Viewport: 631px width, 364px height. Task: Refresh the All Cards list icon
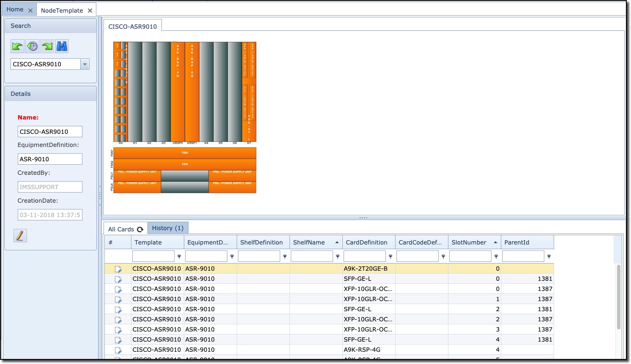click(x=140, y=229)
